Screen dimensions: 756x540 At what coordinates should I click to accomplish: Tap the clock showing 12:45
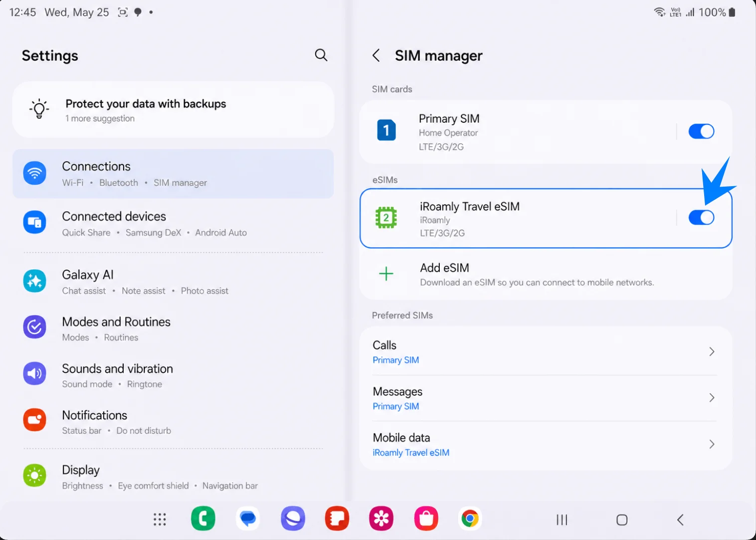[x=23, y=12]
